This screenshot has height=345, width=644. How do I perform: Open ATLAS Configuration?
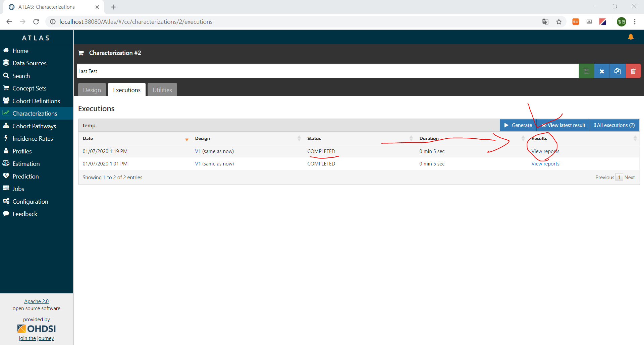pos(30,201)
